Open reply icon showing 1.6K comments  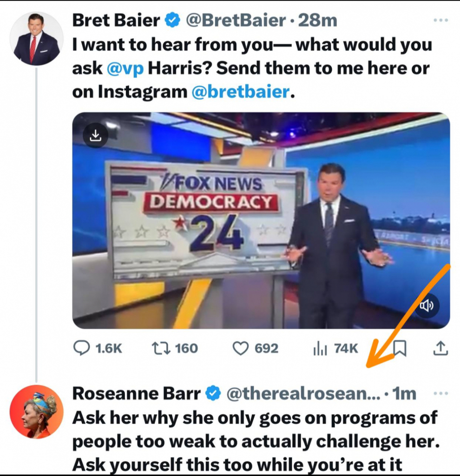81,349
